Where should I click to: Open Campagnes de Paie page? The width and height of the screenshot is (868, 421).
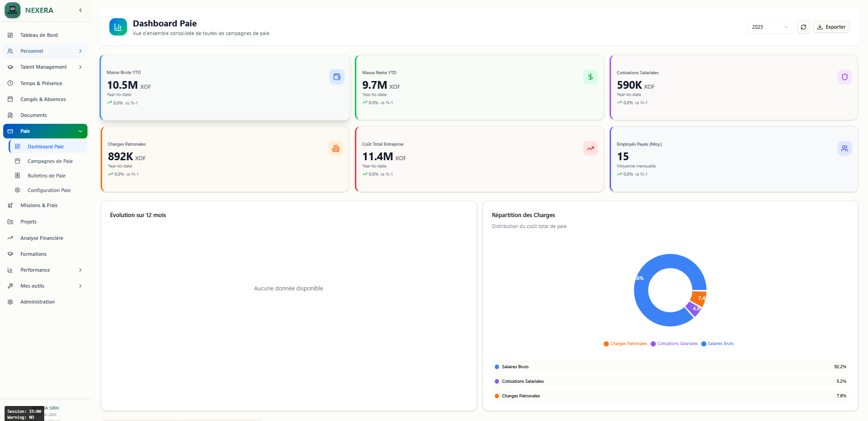pyautogui.click(x=50, y=161)
